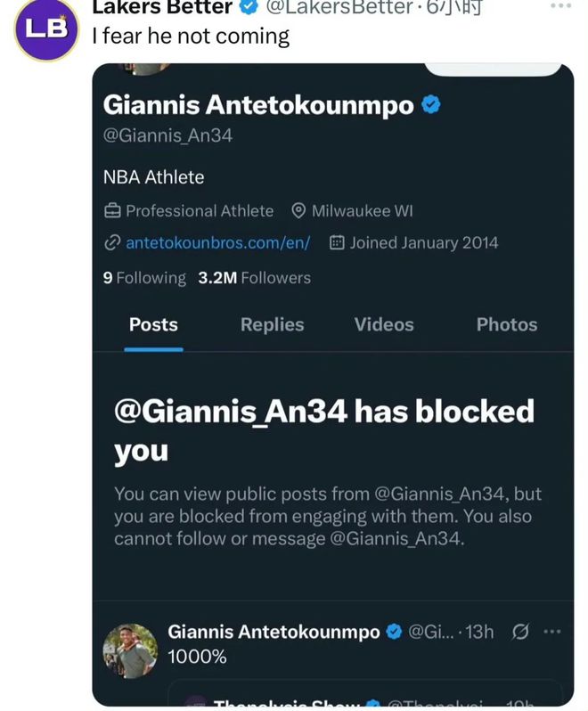
Task: Select the Posts tab
Action: 153,325
